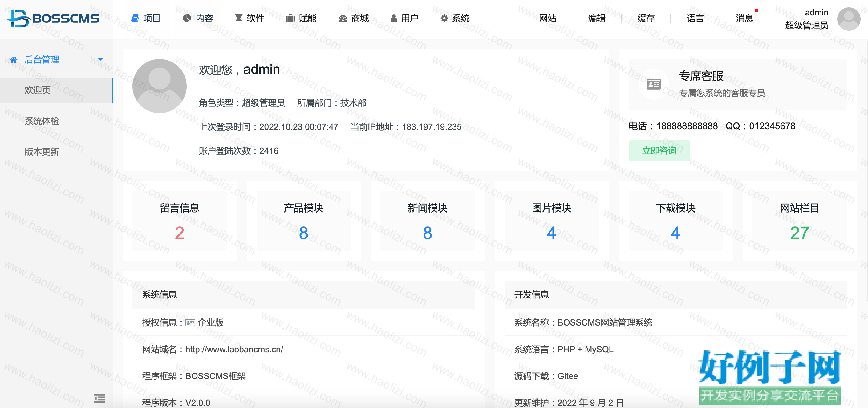Click the 开发信息 panel header
Screen dimensions: 868x408
coord(675,294)
